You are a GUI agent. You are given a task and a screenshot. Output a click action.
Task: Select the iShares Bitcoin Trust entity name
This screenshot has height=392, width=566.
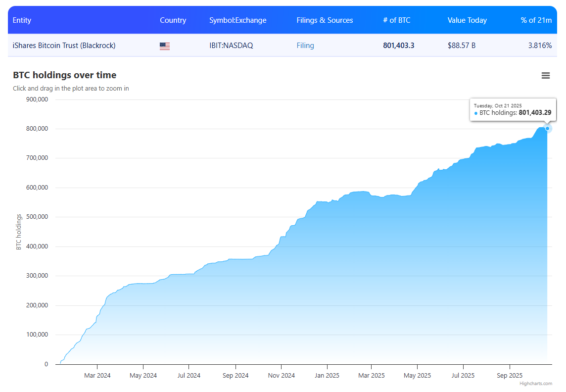(64, 46)
